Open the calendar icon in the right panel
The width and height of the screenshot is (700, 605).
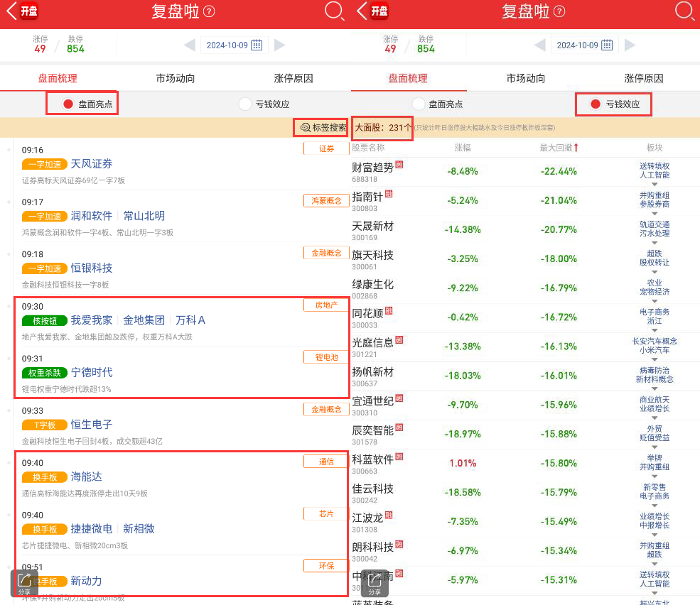coord(607,45)
